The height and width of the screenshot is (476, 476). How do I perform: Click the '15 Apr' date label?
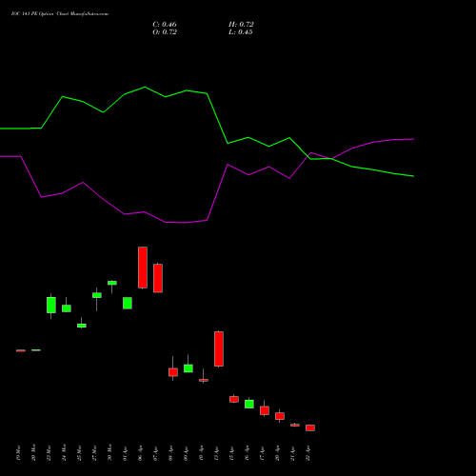tap(231, 453)
